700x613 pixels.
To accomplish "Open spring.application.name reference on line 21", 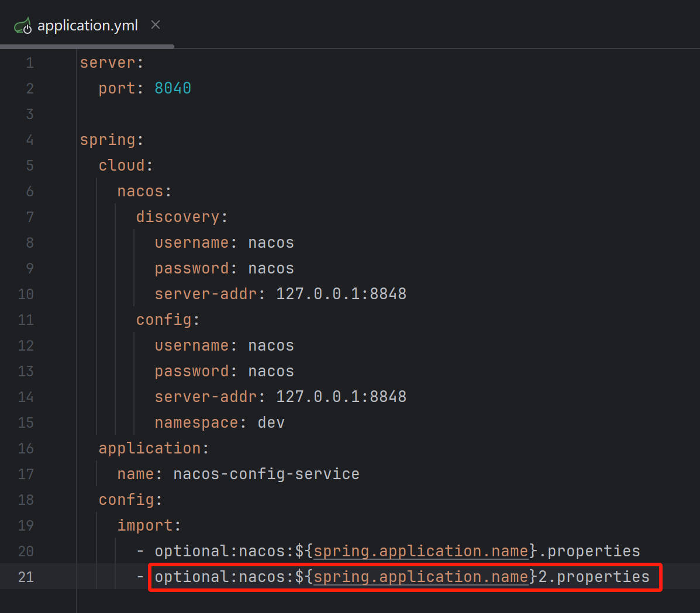I will [421, 577].
